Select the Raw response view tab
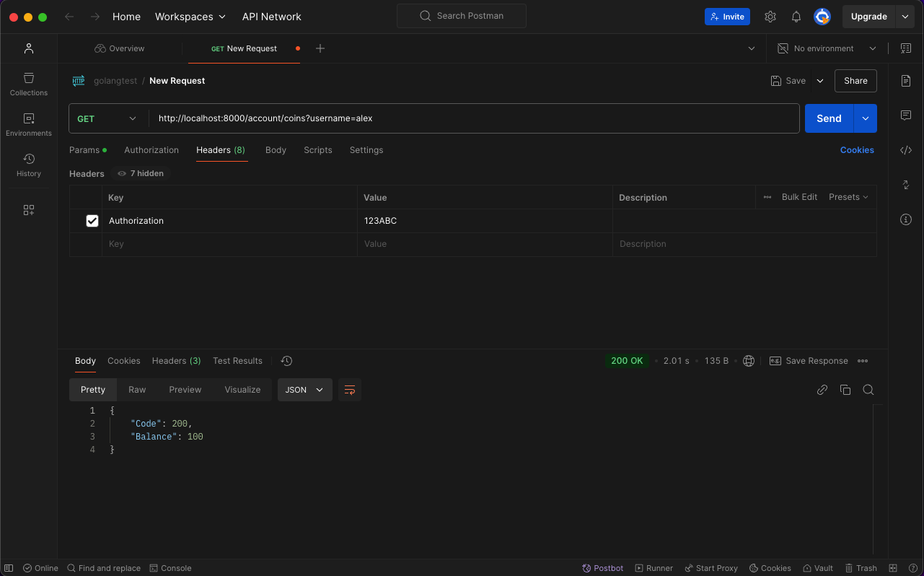Screen dimensions: 924x576 pyautogui.click(x=137, y=390)
